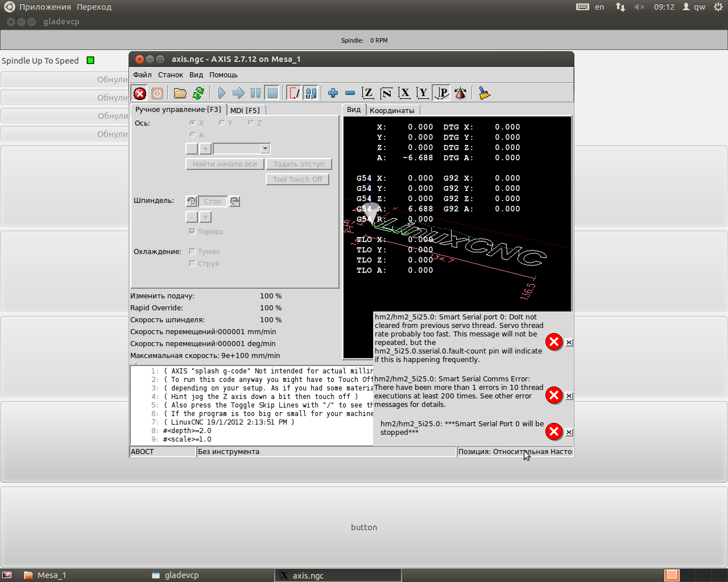
Task: Click the spindle Стоп button
Action: point(213,201)
